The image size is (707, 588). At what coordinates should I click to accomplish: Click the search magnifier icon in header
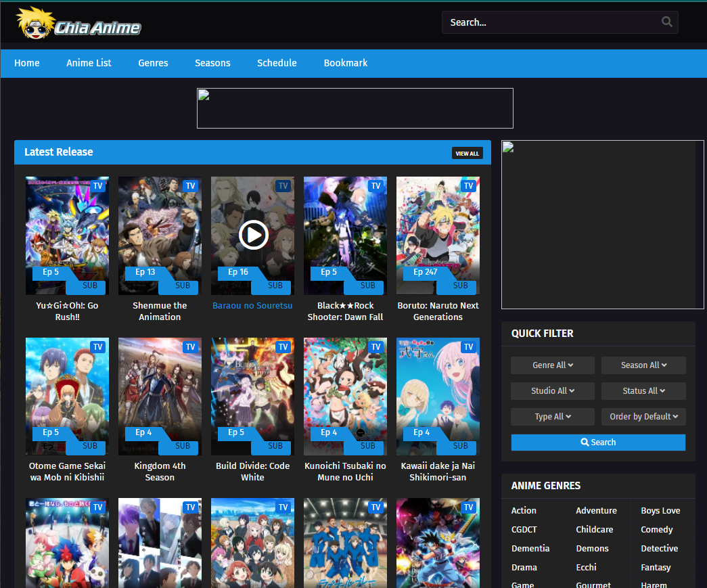point(666,22)
